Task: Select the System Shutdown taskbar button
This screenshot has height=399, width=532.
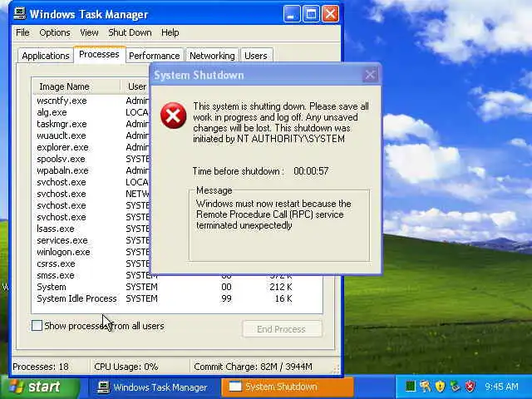Action: 288,387
